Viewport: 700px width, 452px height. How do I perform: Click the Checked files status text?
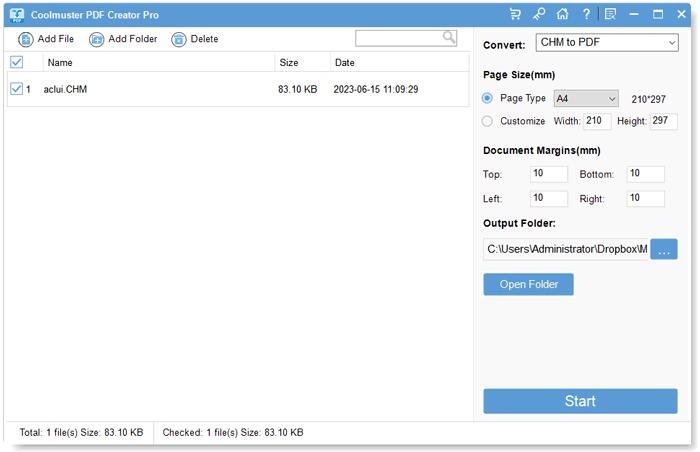coord(233,432)
